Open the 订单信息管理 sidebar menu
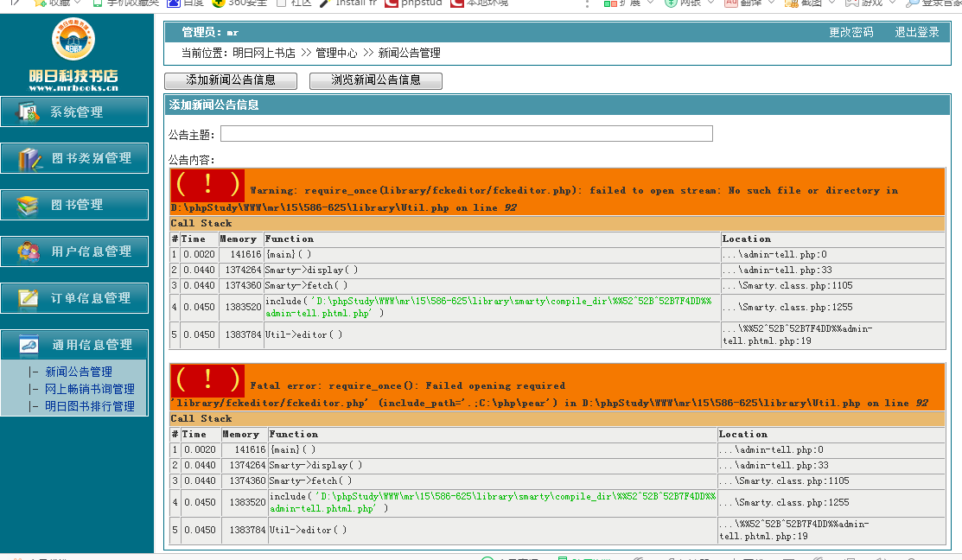The width and height of the screenshot is (962, 560). [74, 298]
